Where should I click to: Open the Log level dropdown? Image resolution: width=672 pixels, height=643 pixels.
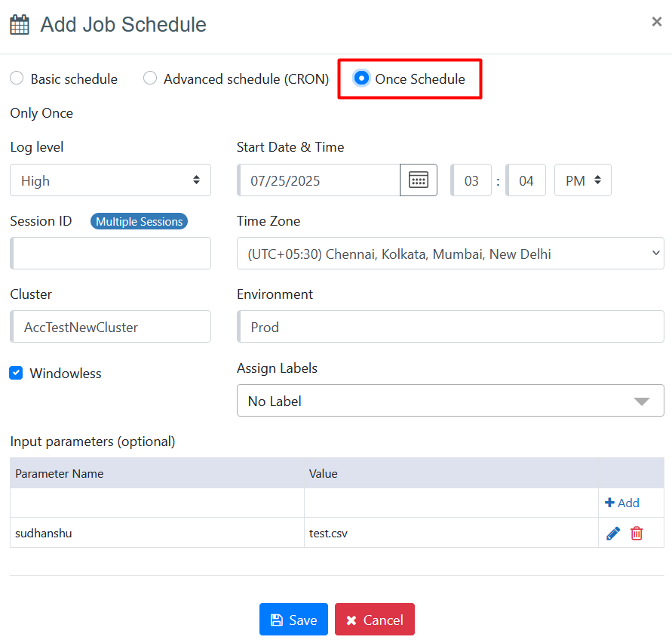tap(110, 180)
